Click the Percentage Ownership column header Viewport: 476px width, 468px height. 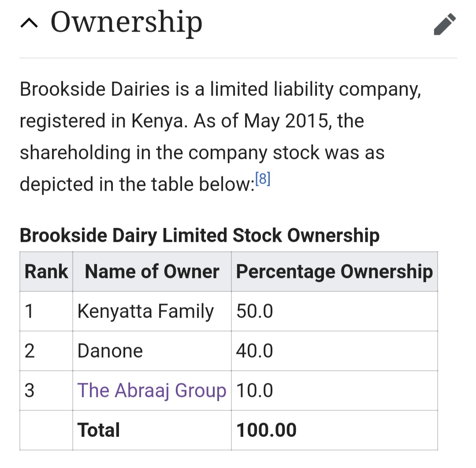point(334,272)
